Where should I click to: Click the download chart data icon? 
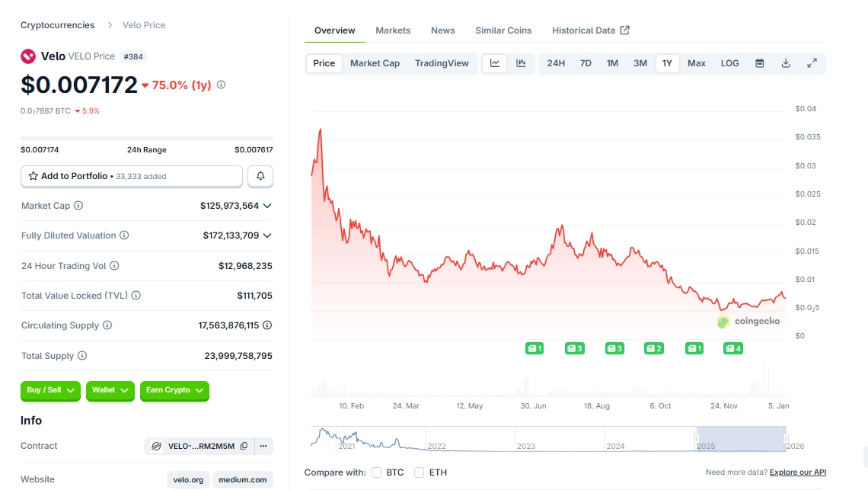coord(786,63)
